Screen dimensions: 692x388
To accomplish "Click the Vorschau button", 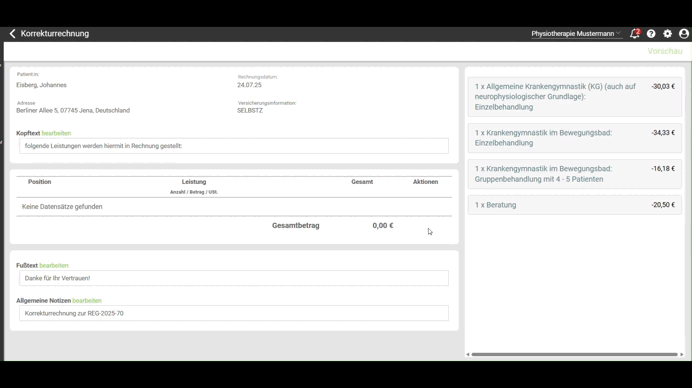I will click(x=665, y=51).
